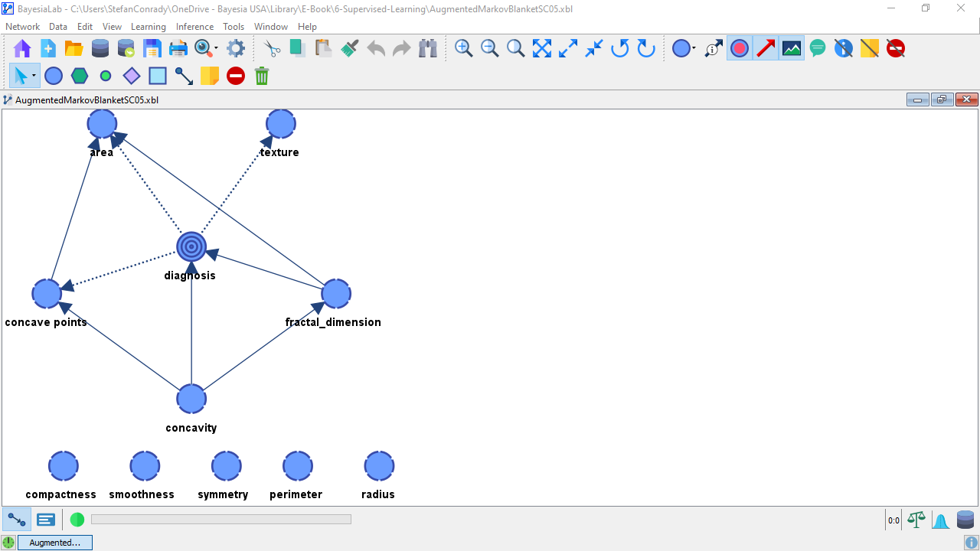Viewport: 980px width, 551px height.
Task: Open the node display dropdown arrow
Action: [x=694, y=49]
